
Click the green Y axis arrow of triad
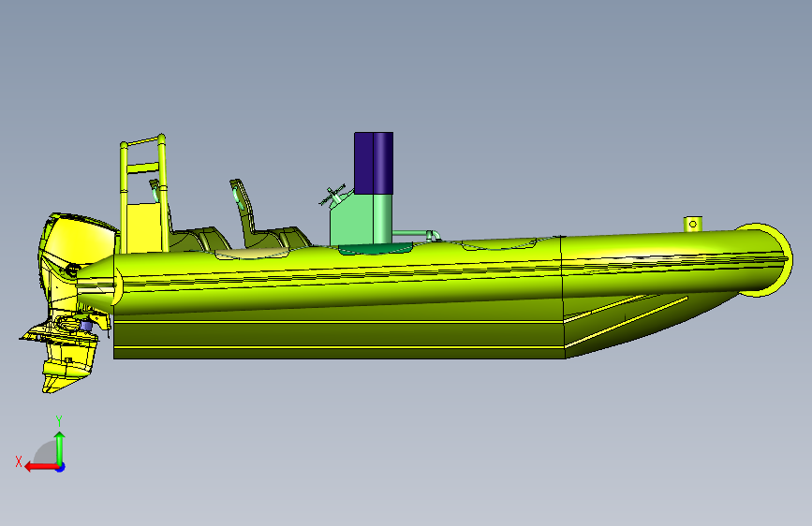coord(60,448)
